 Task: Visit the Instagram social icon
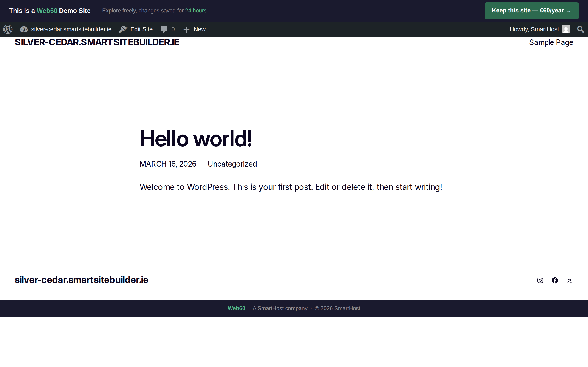540,280
